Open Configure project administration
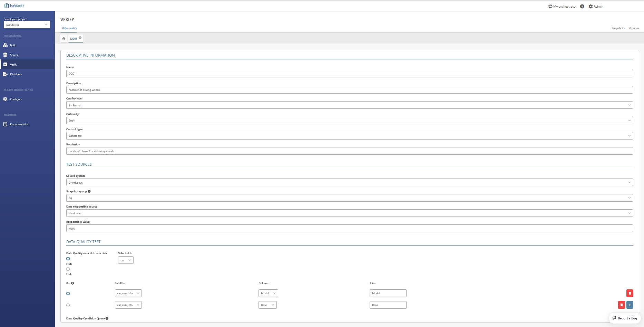The image size is (644, 327). pyautogui.click(x=16, y=99)
